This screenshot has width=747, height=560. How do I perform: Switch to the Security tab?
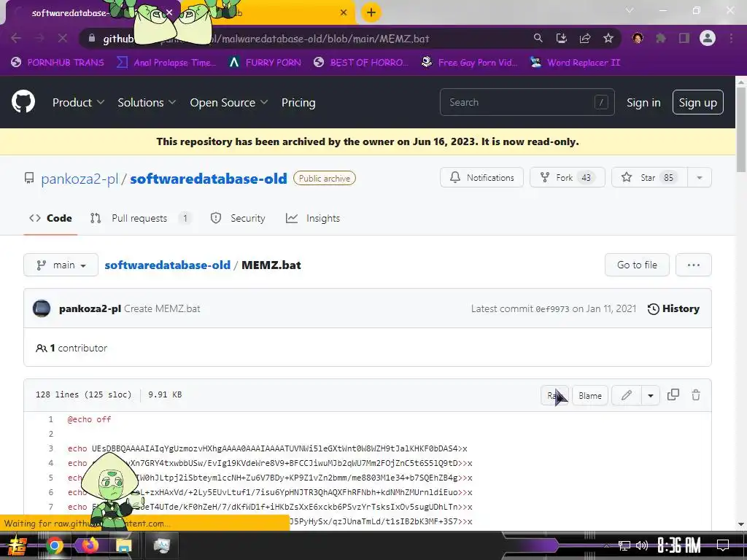[x=238, y=218]
